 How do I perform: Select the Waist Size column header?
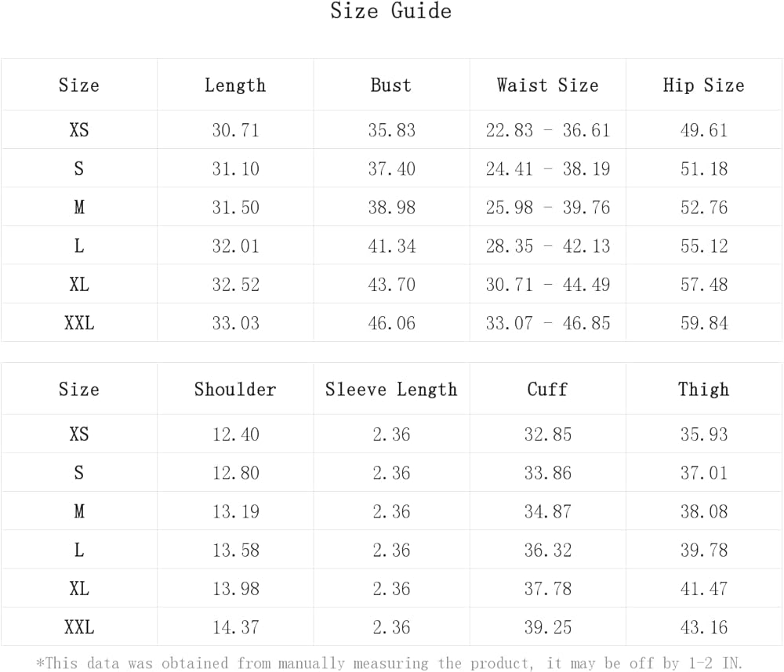[547, 85]
